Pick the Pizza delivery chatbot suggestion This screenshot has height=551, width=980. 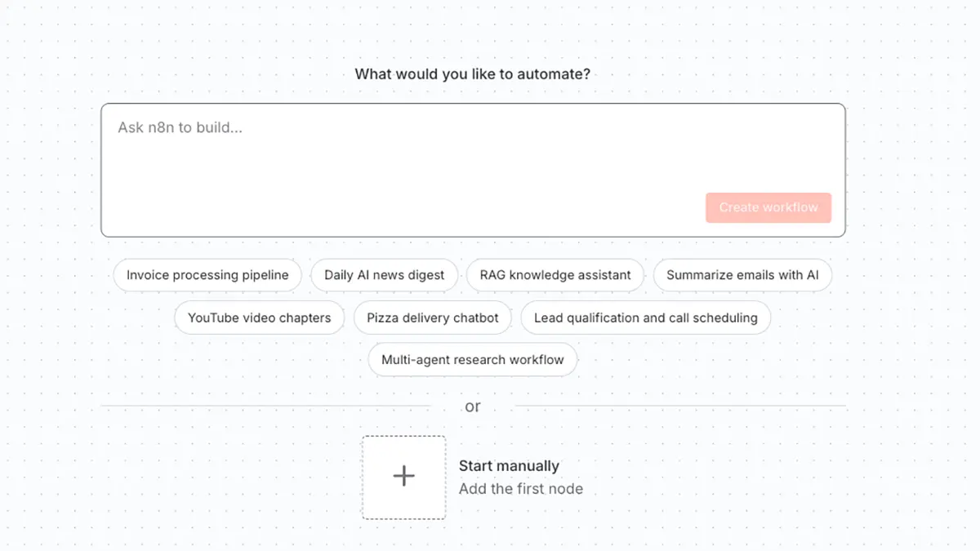pyautogui.click(x=432, y=318)
